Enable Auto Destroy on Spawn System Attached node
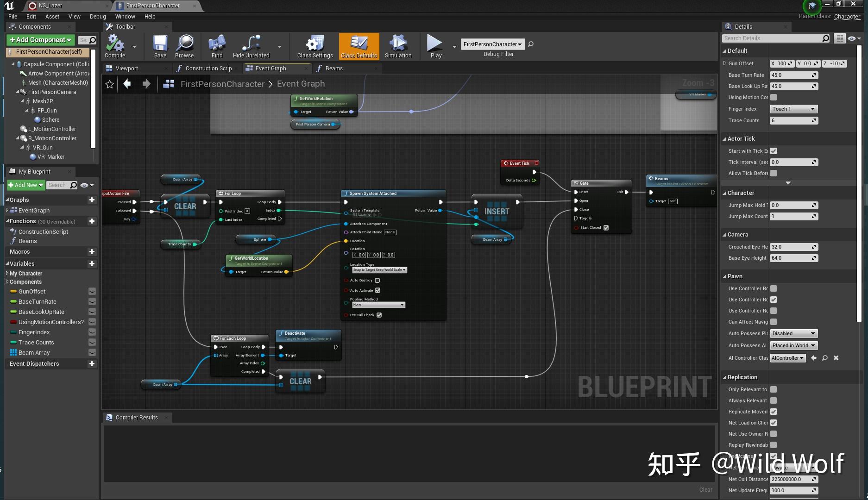Viewport: 868px width, 500px height. [x=377, y=280]
